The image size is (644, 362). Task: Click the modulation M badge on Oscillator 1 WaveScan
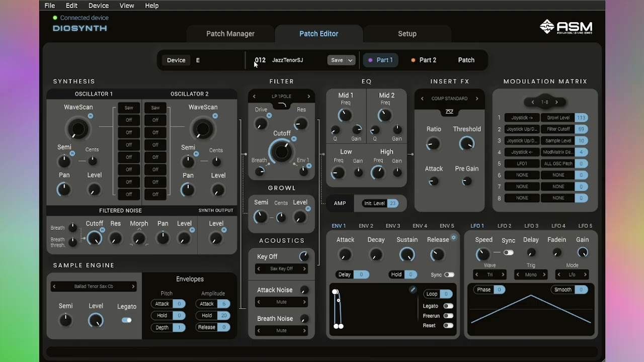(x=90, y=116)
